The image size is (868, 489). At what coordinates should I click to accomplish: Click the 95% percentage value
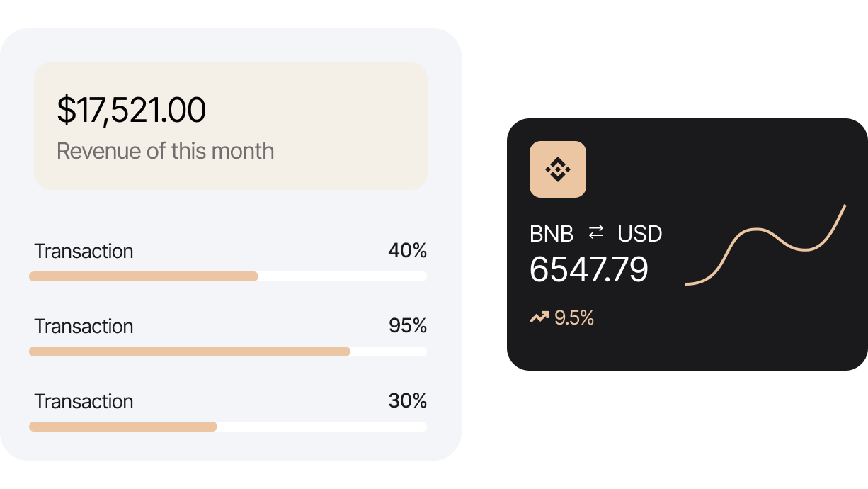click(x=407, y=326)
